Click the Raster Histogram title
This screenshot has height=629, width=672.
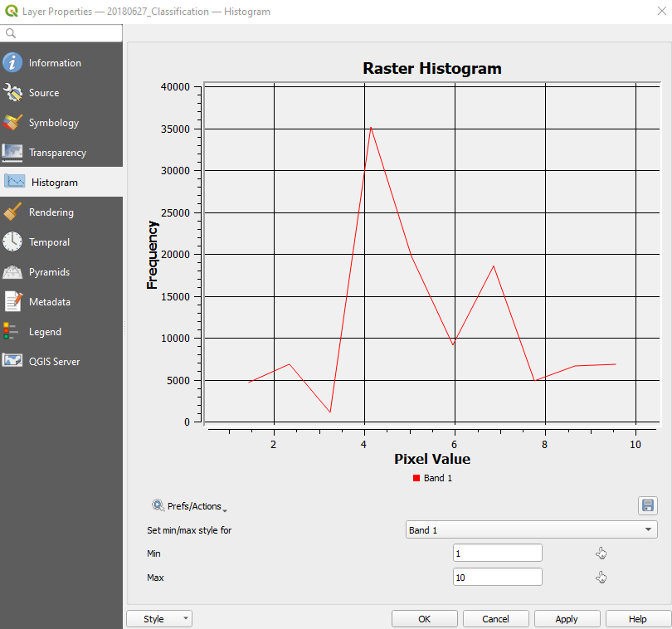432,69
